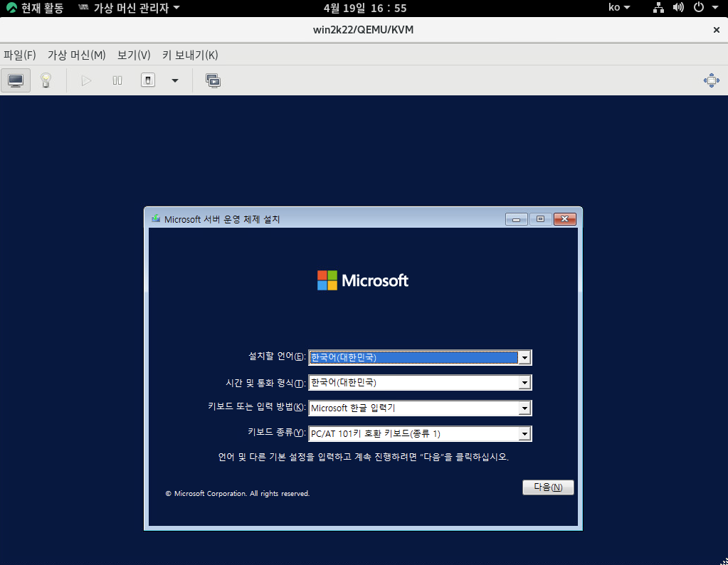Screen dimensions: 728x565
Task: Open the clock showing 4월 19일 16:55
Action: (x=365, y=8)
